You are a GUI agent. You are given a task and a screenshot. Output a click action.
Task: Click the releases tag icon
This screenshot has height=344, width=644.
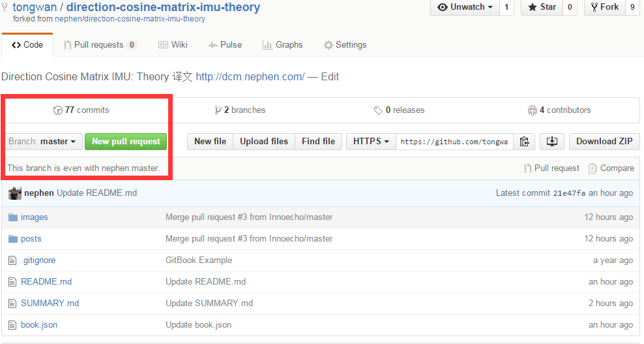(378, 110)
